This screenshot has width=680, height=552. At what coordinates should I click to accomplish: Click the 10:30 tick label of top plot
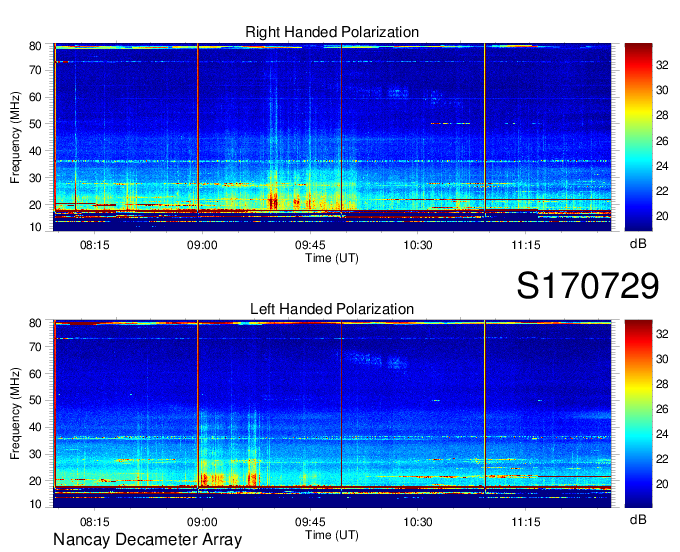(418, 245)
